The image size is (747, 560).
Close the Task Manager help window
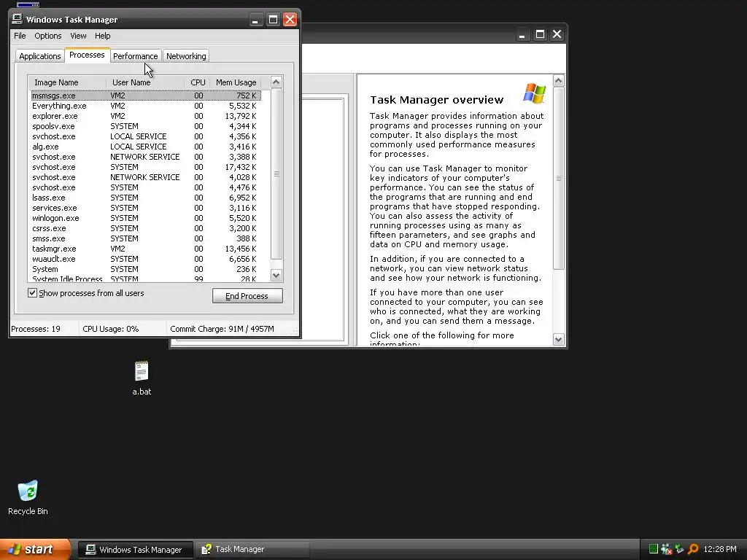tap(557, 34)
